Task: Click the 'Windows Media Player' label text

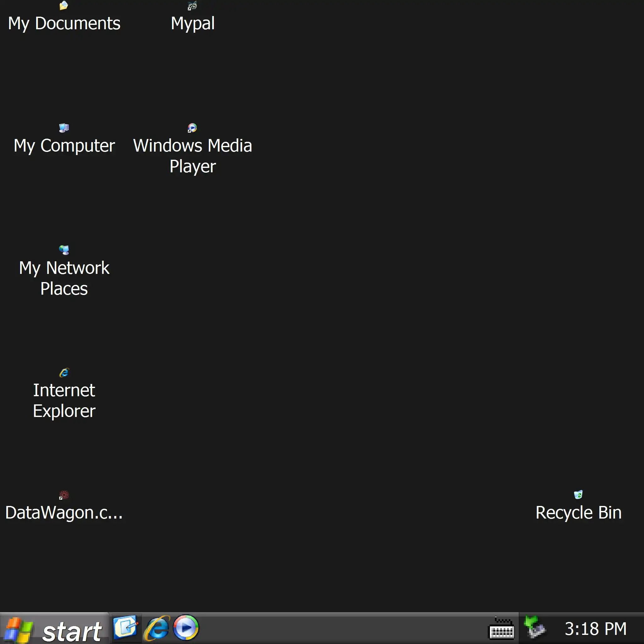Action: pyautogui.click(x=192, y=156)
